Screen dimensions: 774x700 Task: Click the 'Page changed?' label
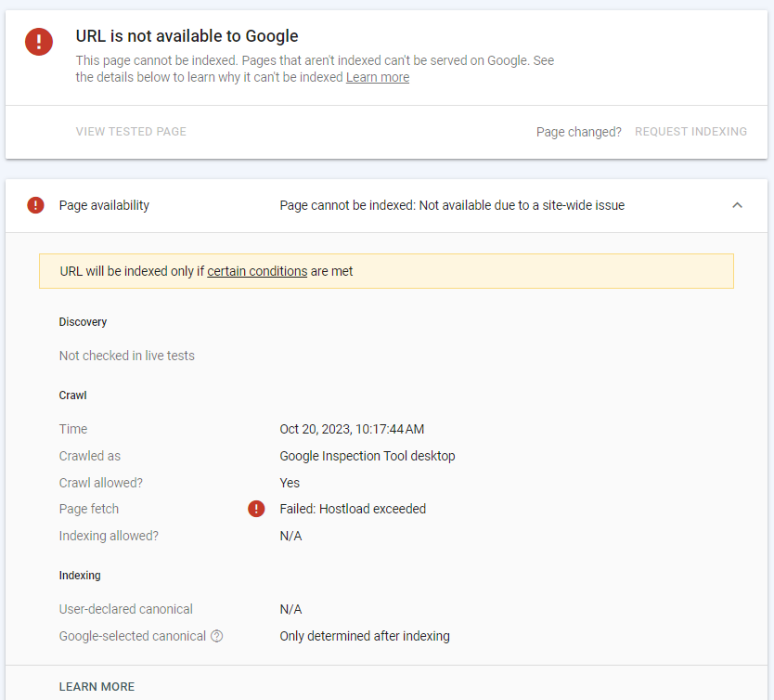point(578,132)
